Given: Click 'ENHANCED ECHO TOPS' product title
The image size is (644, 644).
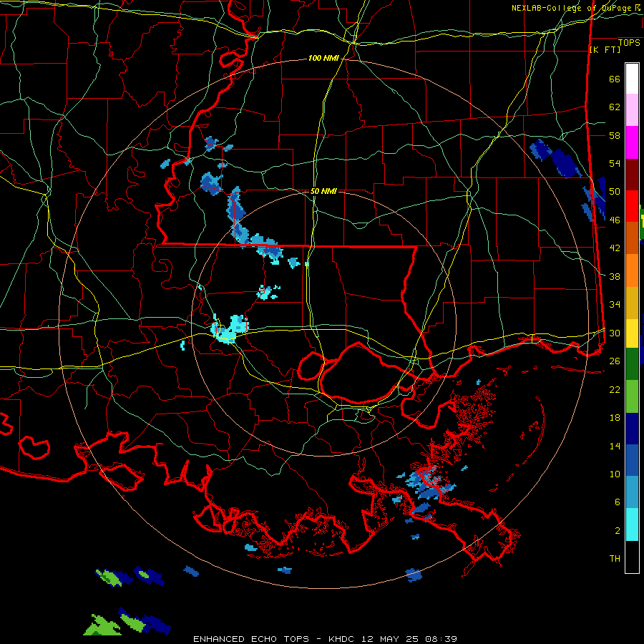Looking at the screenshot, I should pos(250,639).
